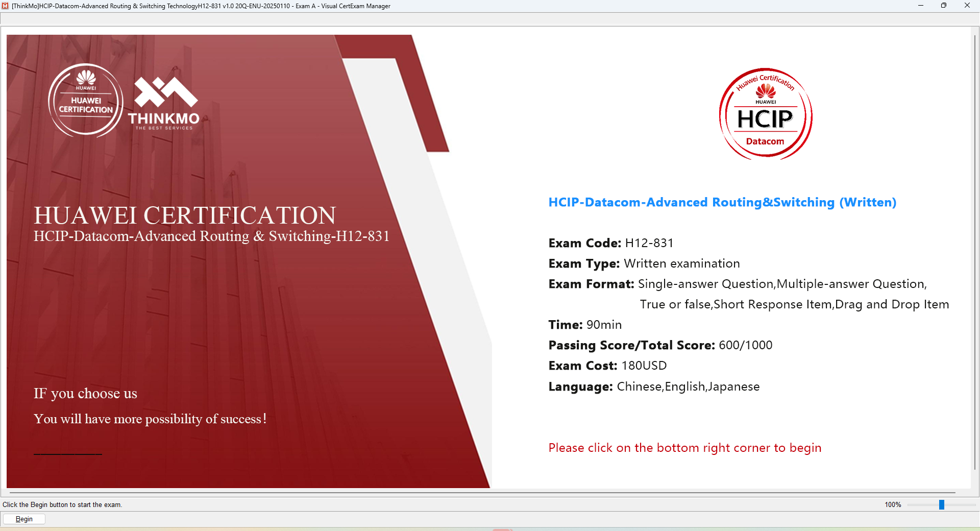Click the Begin button to start the exam

(23, 519)
